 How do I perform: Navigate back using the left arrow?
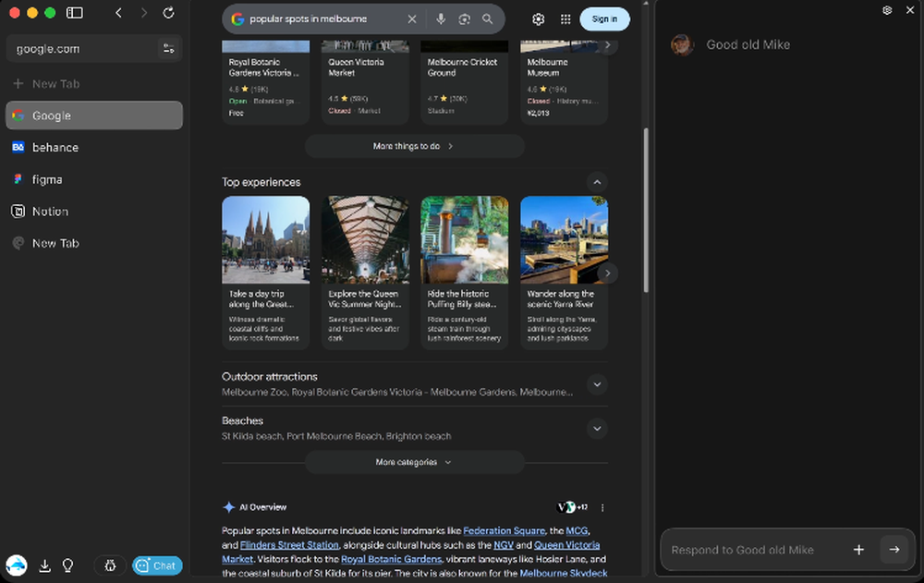[x=117, y=14]
